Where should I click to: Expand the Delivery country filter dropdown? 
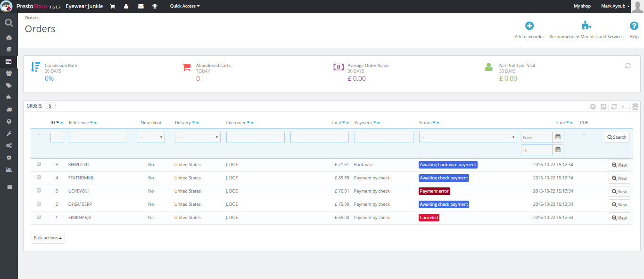[x=198, y=137]
